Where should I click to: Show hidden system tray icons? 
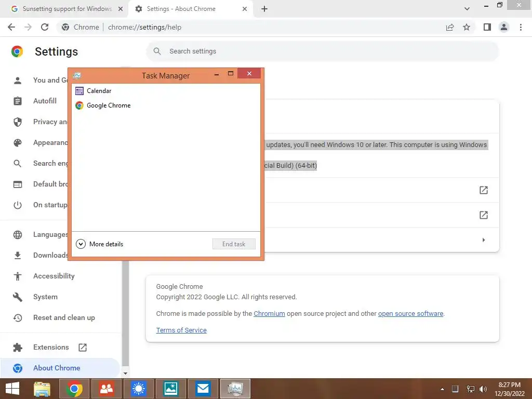click(x=442, y=389)
